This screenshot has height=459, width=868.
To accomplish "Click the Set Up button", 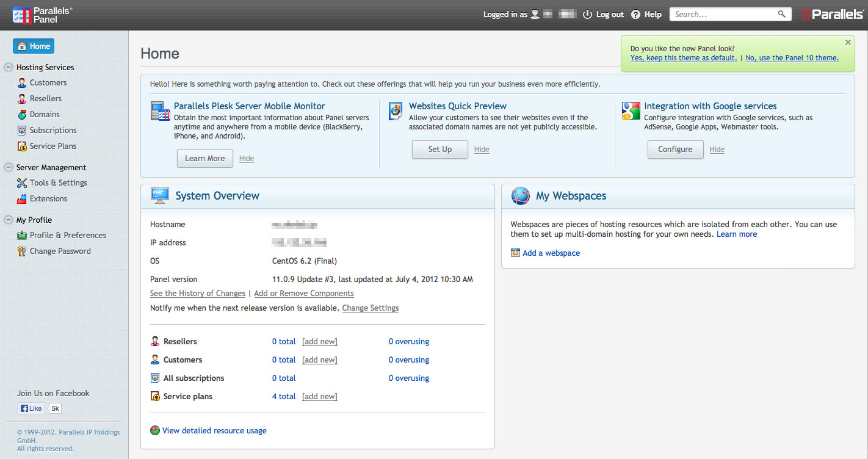I will (440, 150).
